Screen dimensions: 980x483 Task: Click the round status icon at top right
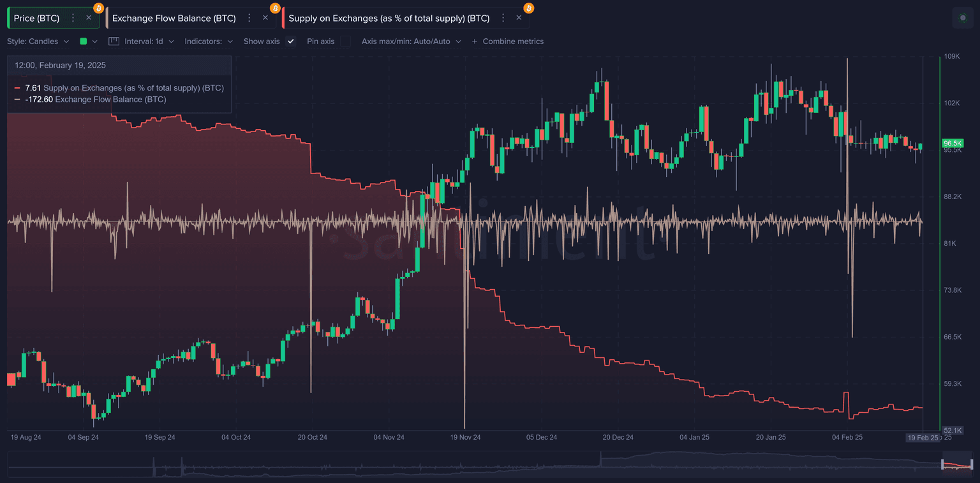click(x=963, y=18)
